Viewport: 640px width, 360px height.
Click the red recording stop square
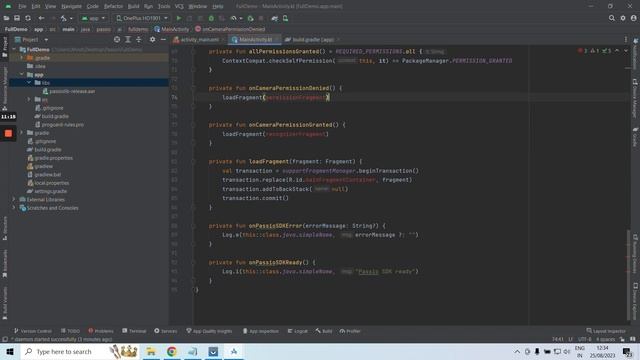point(8,133)
